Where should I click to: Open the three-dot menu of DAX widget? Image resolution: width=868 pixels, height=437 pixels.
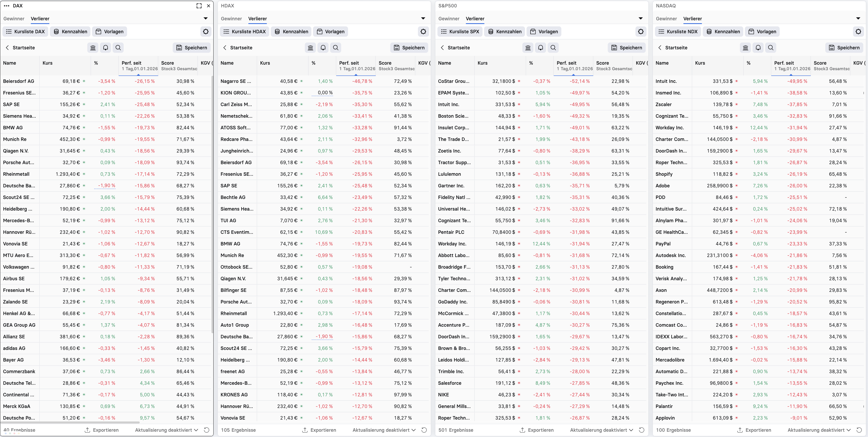[x=6, y=6]
